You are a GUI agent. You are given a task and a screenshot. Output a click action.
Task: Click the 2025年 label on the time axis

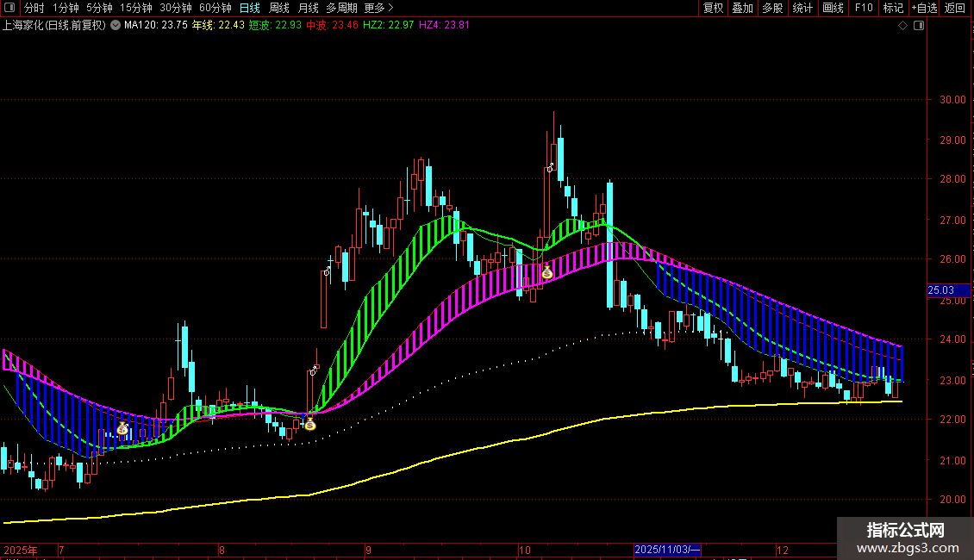click(x=21, y=550)
